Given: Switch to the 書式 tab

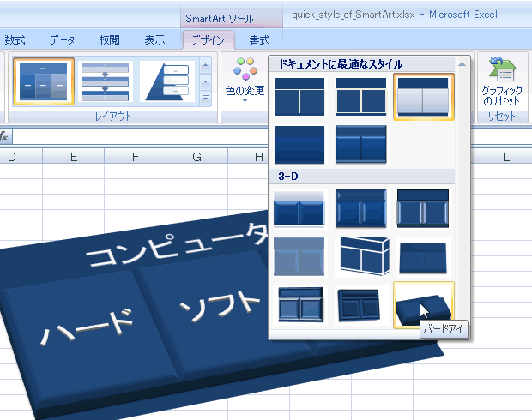Looking at the screenshot, I should point(258,40).
